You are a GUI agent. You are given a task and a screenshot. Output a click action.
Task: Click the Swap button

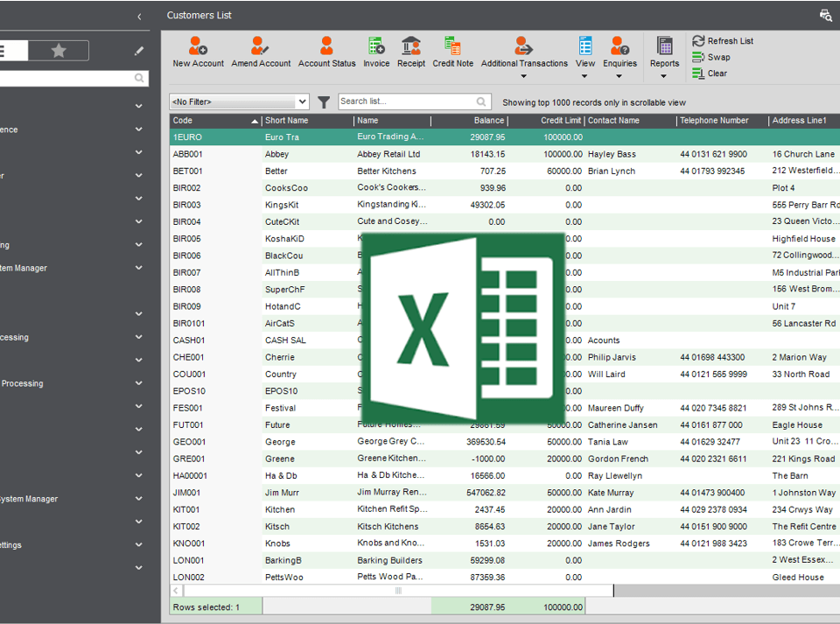pyautogui.click(x=710, y=57)
